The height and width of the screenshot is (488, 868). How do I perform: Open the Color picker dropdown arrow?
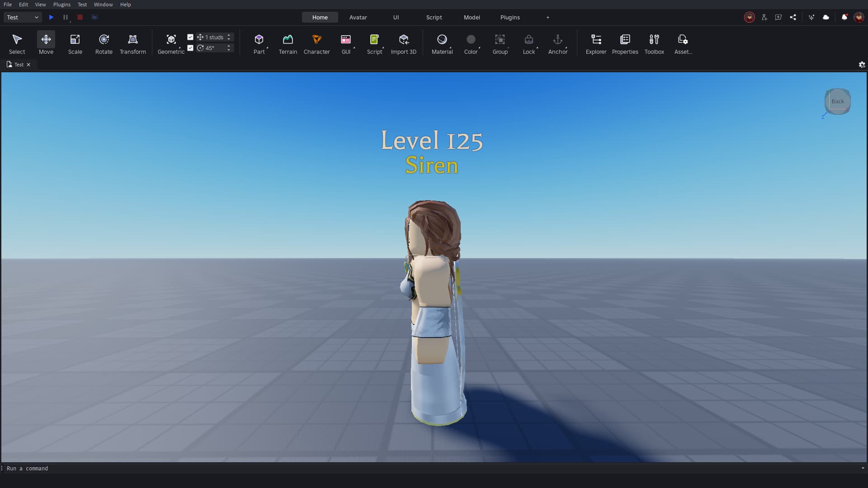479,47
